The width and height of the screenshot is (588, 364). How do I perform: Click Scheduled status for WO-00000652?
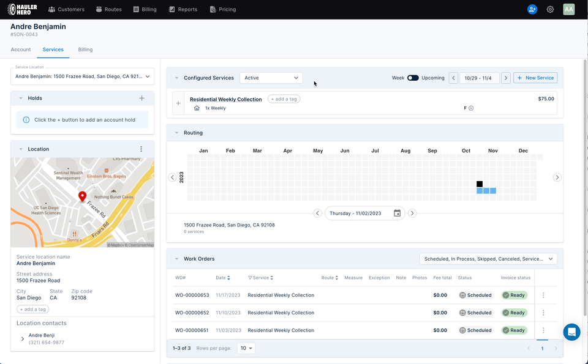[475, 313]
